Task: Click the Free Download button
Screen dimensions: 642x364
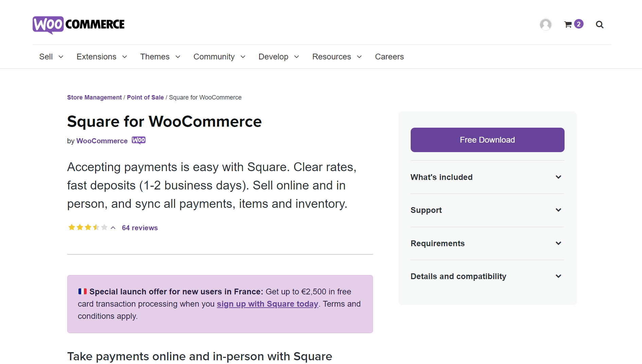Action: (x=487, y=140)
